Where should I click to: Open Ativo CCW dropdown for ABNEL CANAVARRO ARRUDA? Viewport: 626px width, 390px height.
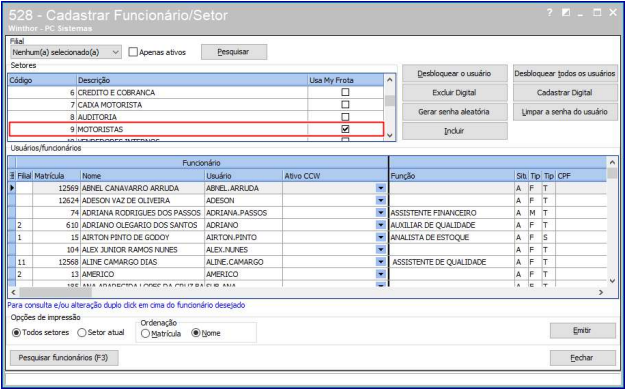point(381,188)
